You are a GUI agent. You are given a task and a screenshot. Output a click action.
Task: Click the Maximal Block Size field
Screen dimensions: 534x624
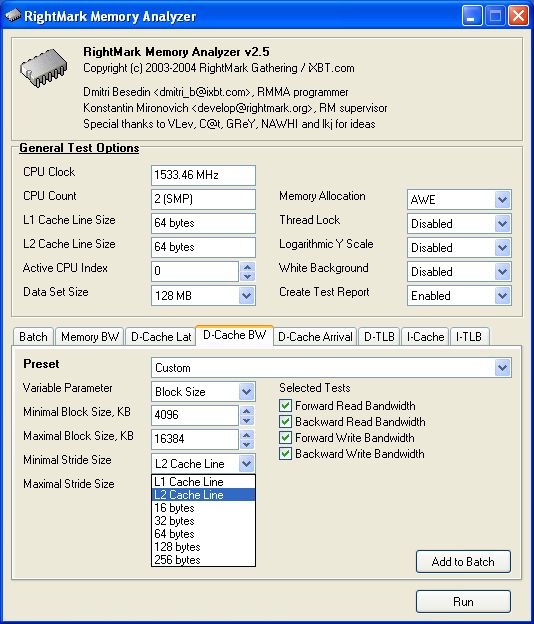[x=195, y=439]
